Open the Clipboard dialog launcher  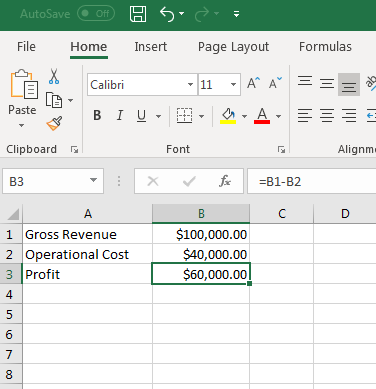click(74, 150)
